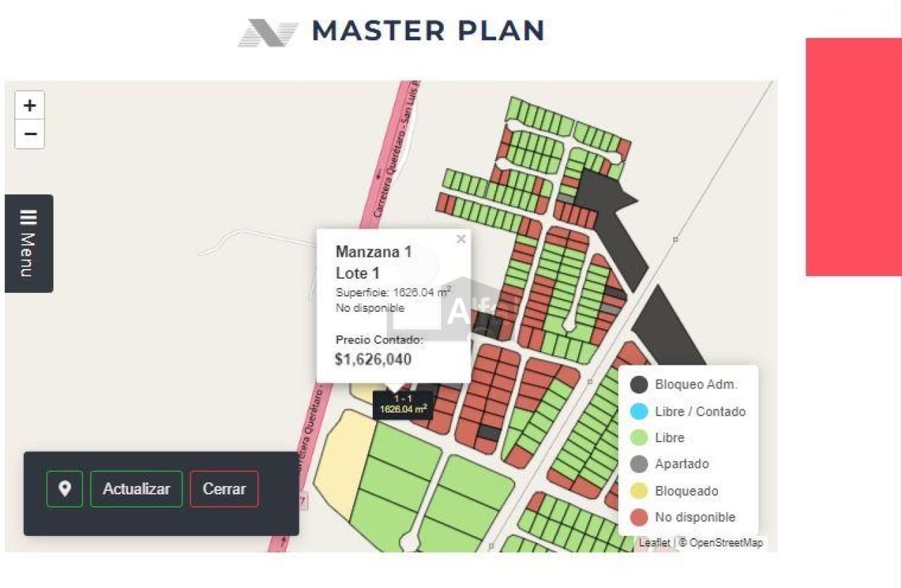Zoom out of the map
This screenshot has width=902, height=588.
[30, 135]
